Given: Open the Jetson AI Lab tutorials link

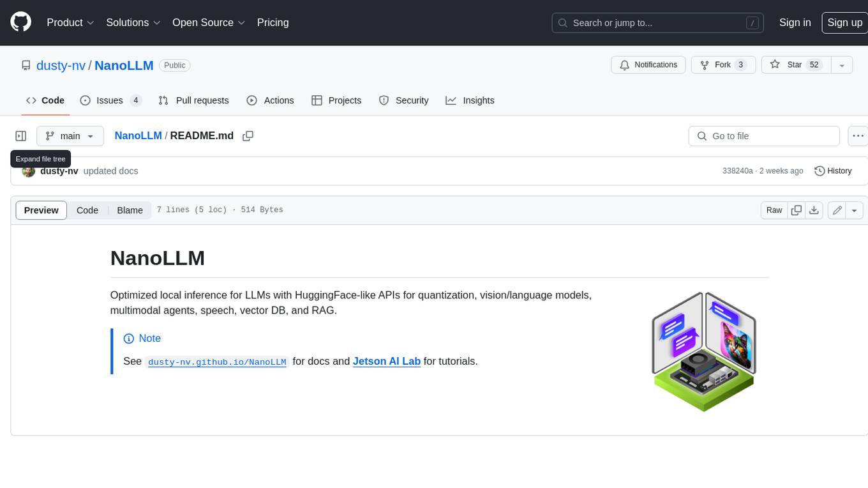Looking at the screenshot, I should pos(387,361).
